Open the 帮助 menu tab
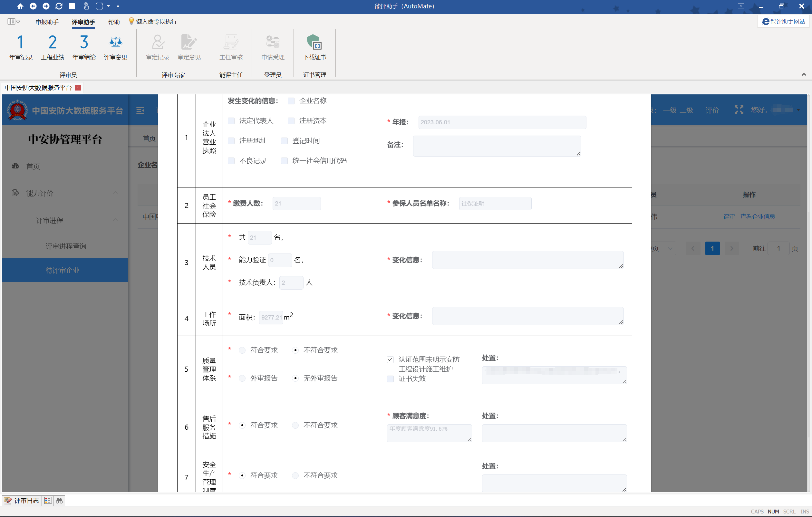The image size is (812, 517). [x=114, y=22]
